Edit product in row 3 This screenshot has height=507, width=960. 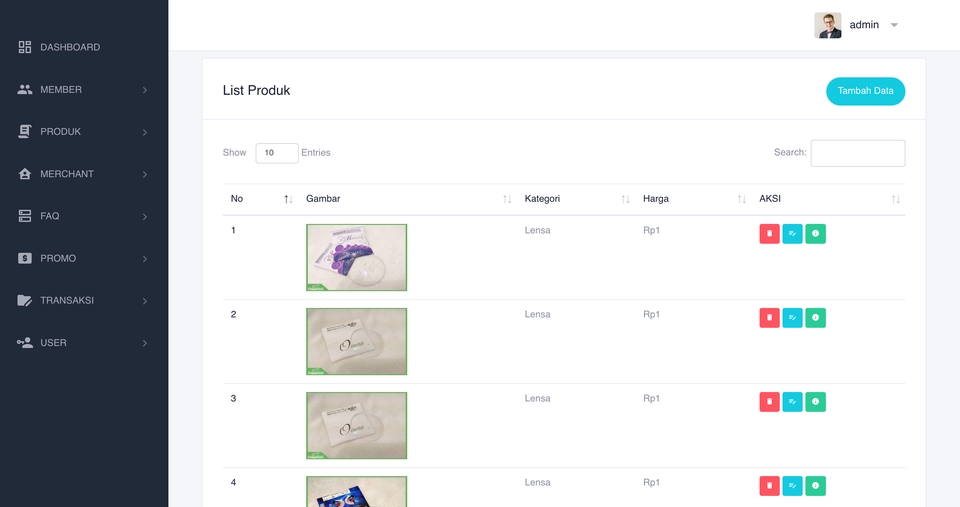pyautogui.click(x=792, y=402)
